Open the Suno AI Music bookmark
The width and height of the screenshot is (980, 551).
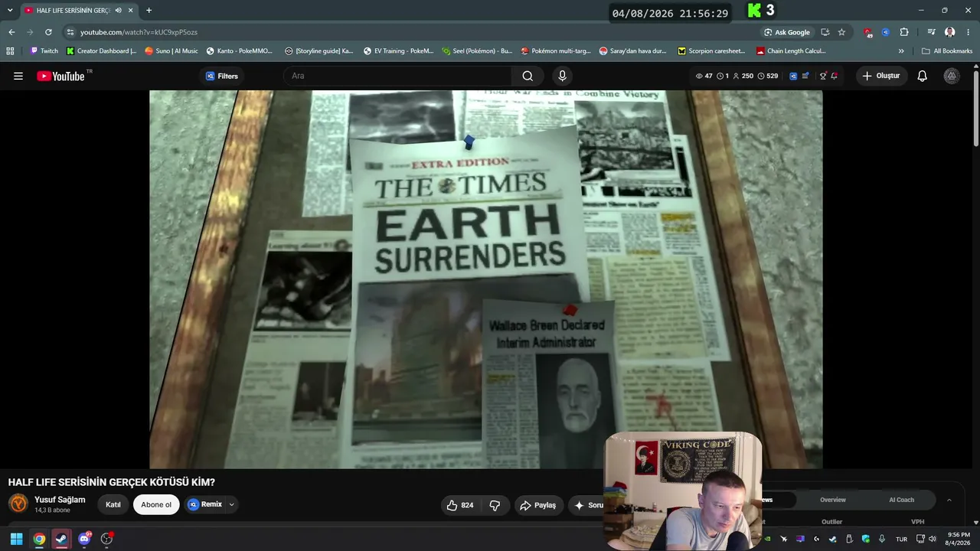tap(171, 51)
